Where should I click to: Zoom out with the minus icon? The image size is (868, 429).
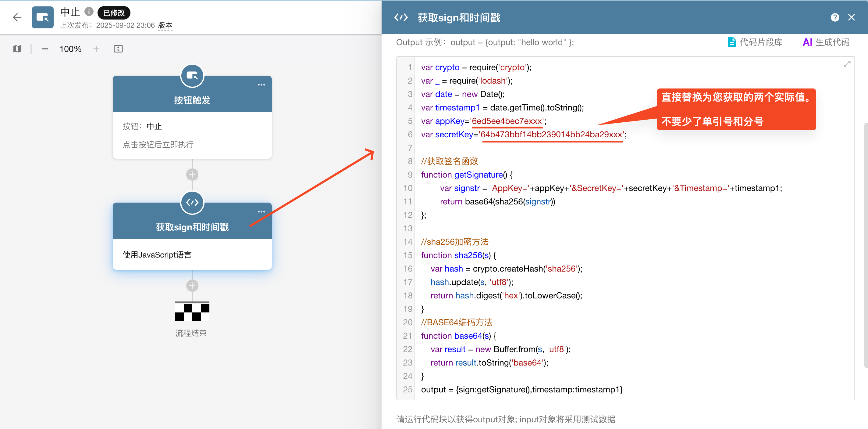pyautogui.click(x=45, y=49)
